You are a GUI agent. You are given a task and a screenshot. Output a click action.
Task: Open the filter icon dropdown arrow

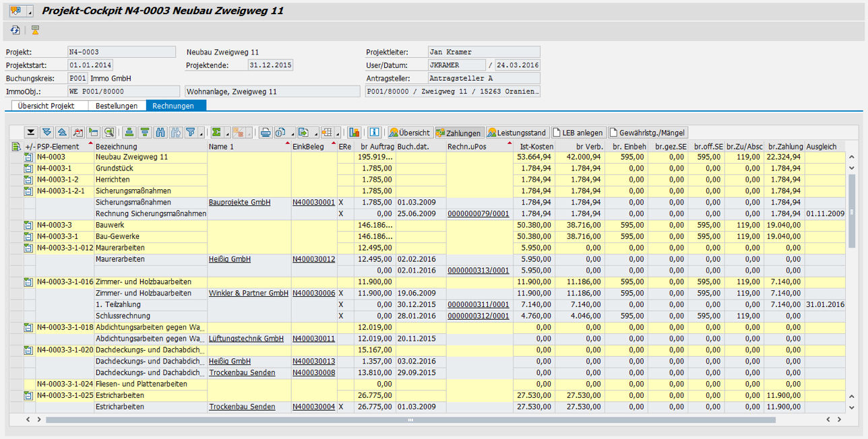click(x=201, y=133)
